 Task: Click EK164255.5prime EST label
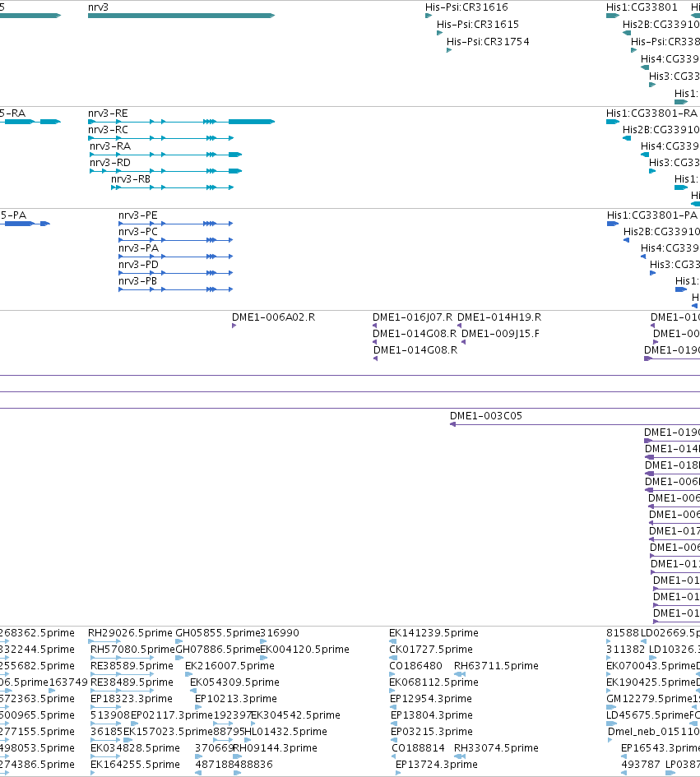click(135, 764)
